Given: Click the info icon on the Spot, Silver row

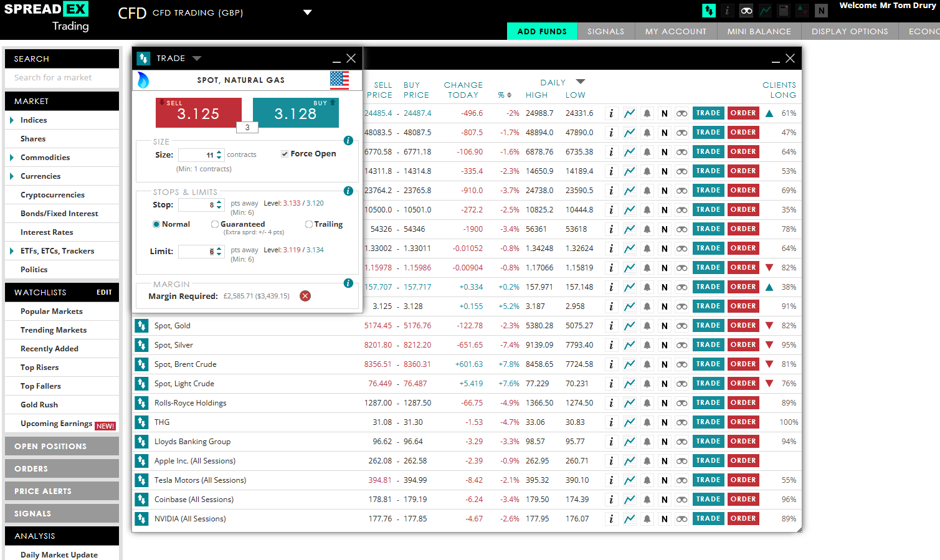Looking at the screenshot, I should [x=612, y=344].
